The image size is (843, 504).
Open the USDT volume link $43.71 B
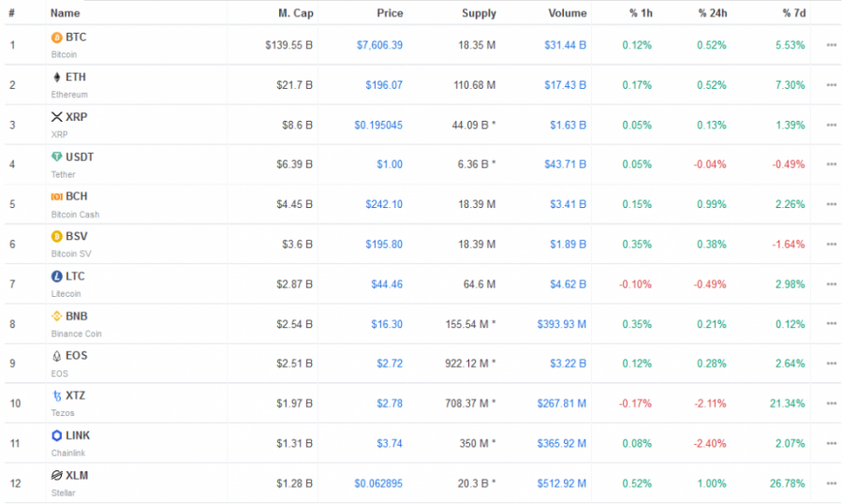point(565,164)
